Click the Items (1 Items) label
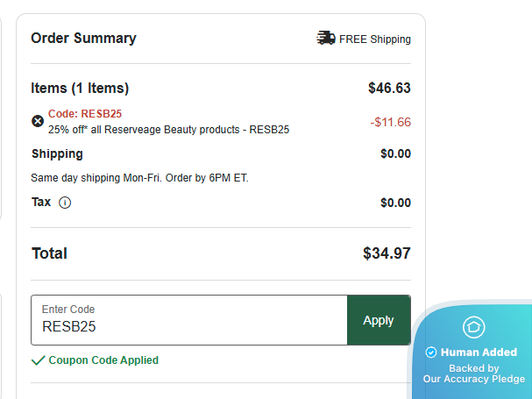The width and height of the screenshot is (532, 399). click(x=80, y=88)
